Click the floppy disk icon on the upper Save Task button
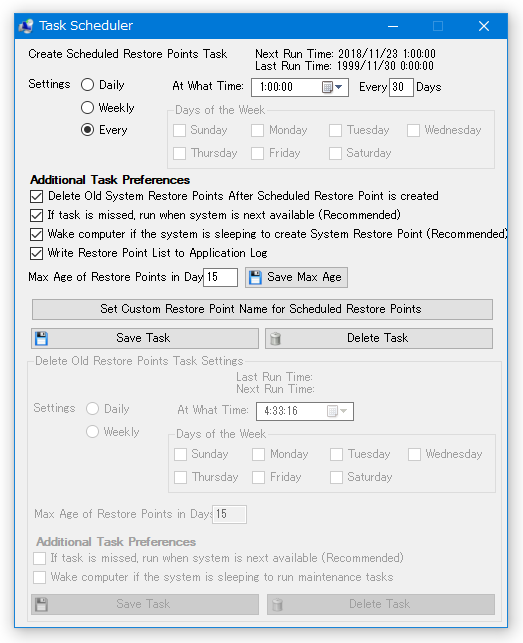 pos(41,339)
